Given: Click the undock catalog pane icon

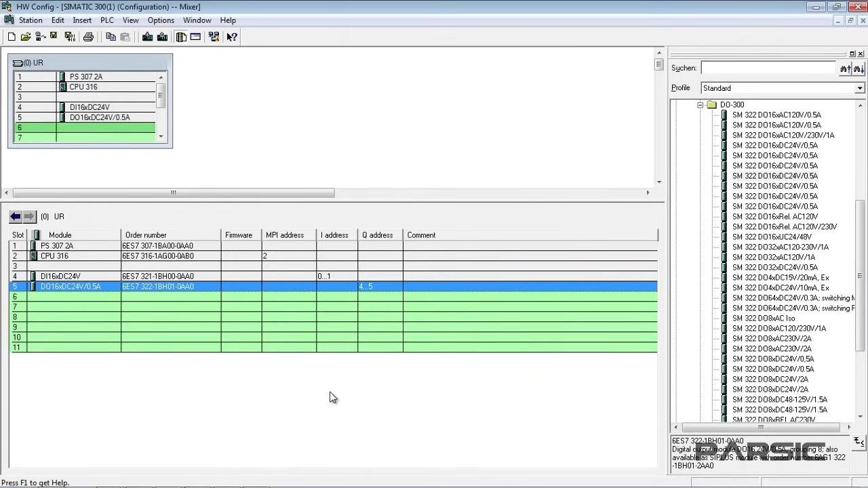Looking at the screenshot, I should pos(852,54).
